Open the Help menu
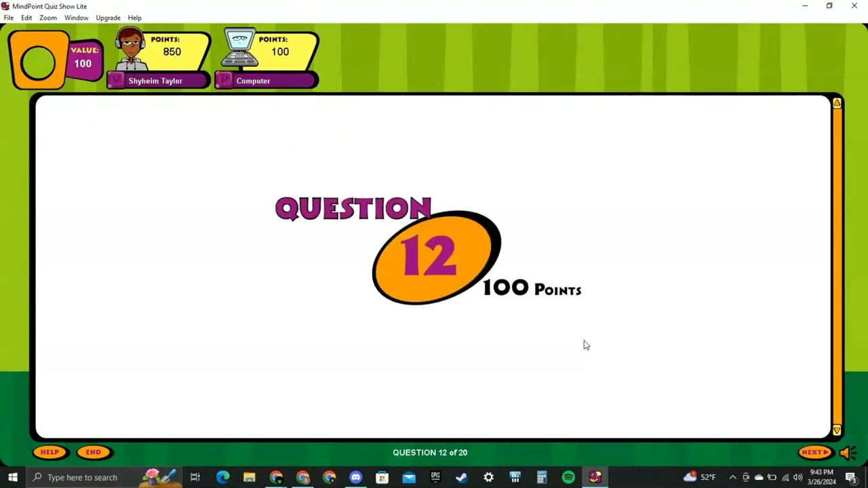868x488 pixels. 135,18
